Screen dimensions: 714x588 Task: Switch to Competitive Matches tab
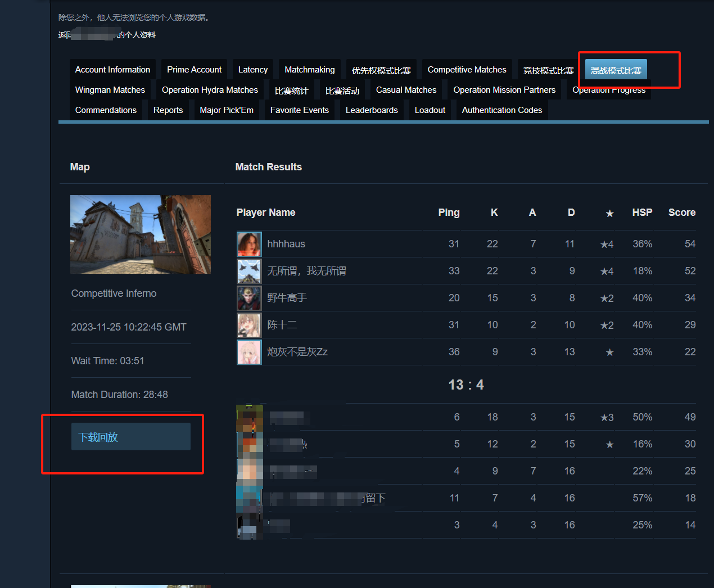(x=467, y=70)
